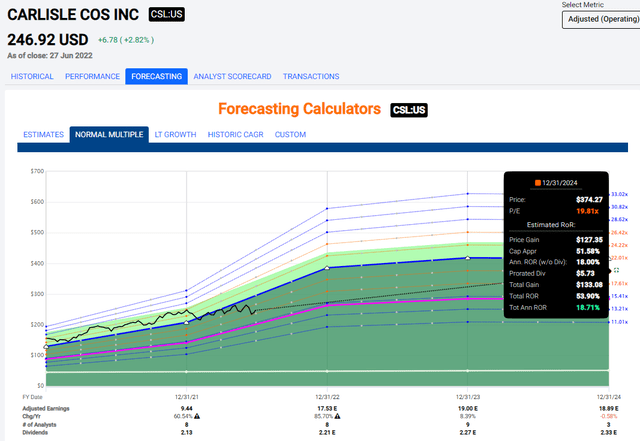Image resolution: width=640 pixels, height=441 pixels.
Task: Switch to the LT GROWTH tab
Action: point(176,135)
